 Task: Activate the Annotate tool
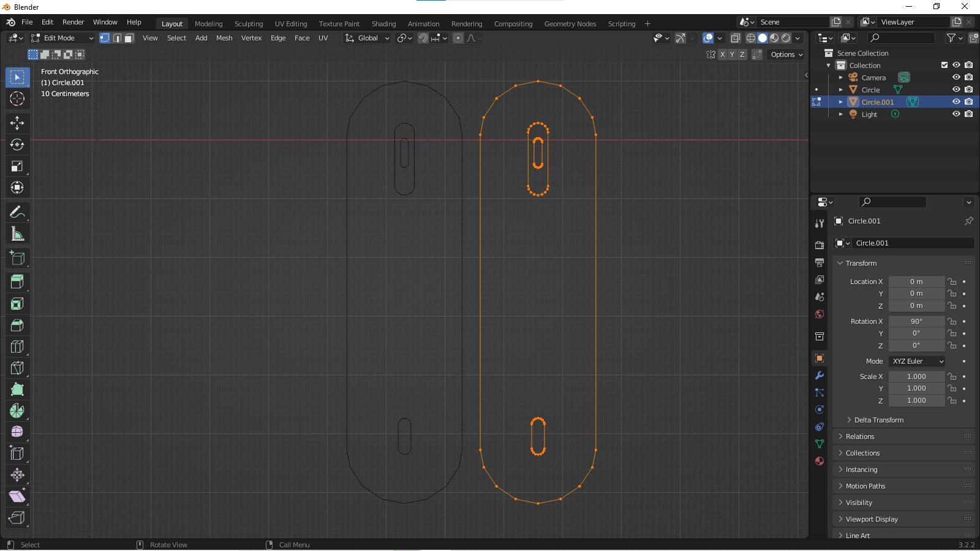(x=17, y=212)
